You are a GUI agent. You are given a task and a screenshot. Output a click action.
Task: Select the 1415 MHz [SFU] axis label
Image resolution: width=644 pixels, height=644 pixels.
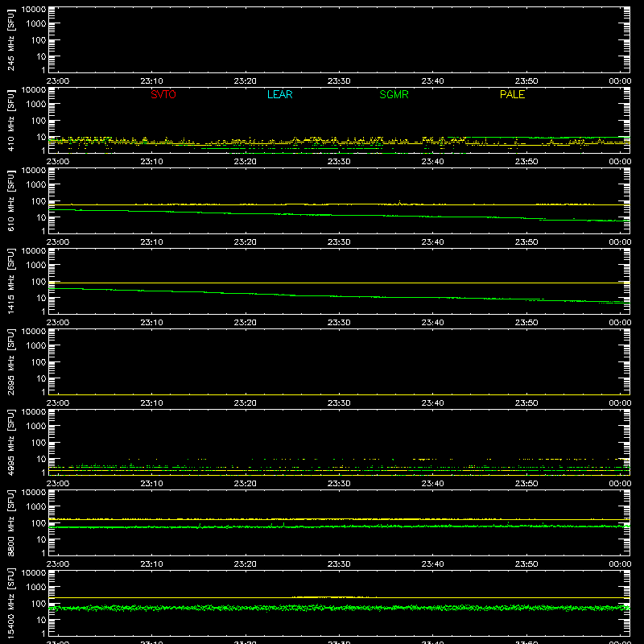pyautogui.click(x=10, y=281)
